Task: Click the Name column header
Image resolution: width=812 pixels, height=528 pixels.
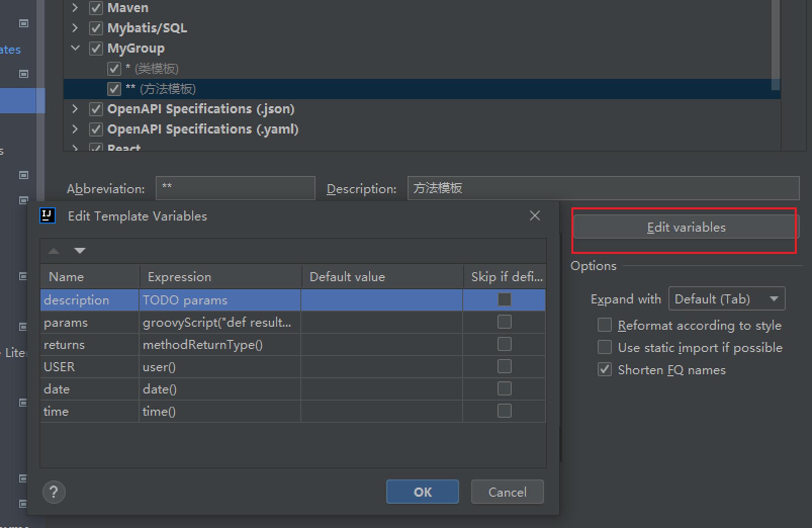Action: pyautogui.click(x=90, y=277)
